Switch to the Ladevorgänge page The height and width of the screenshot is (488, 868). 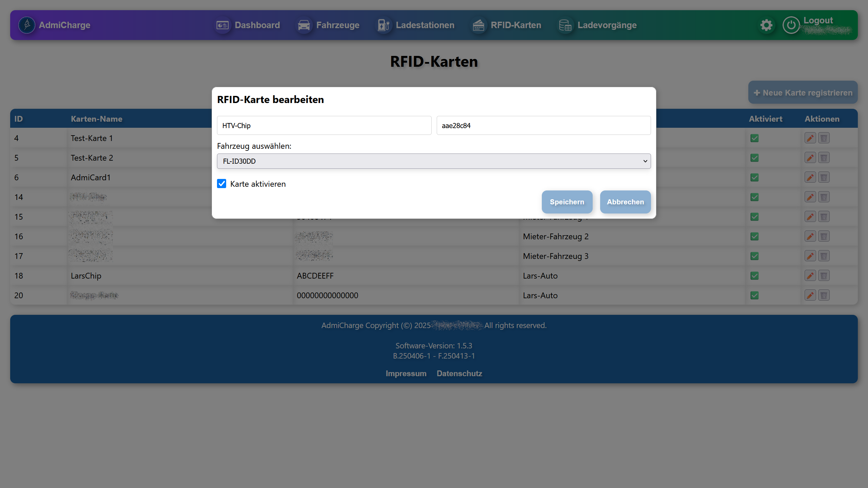point(598,25)
